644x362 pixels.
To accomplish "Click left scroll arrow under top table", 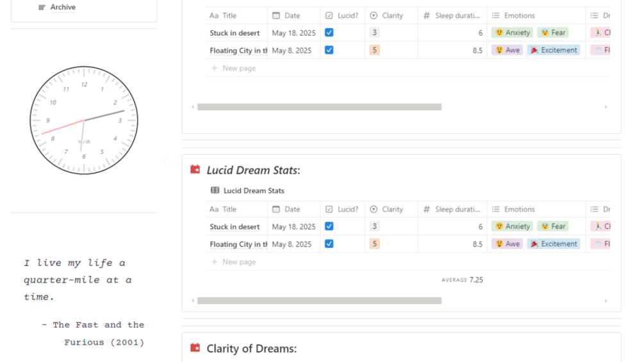I will point(193,107).
